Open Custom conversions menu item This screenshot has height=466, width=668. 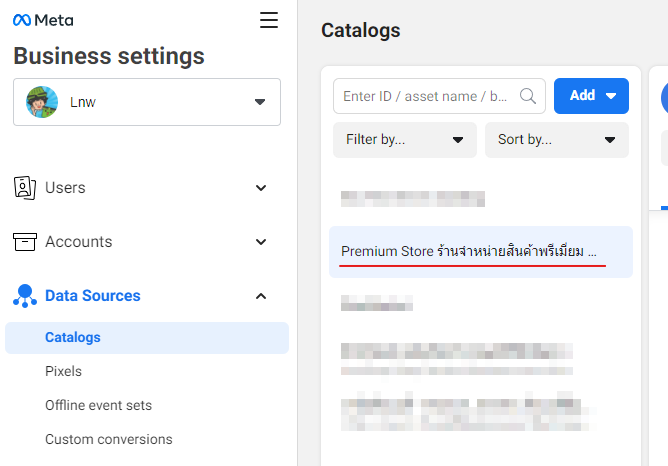click(x=108, y=440)
